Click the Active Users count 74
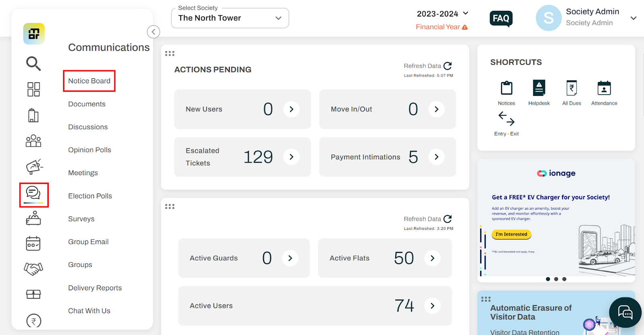644x335 pixels. (405, 306)
